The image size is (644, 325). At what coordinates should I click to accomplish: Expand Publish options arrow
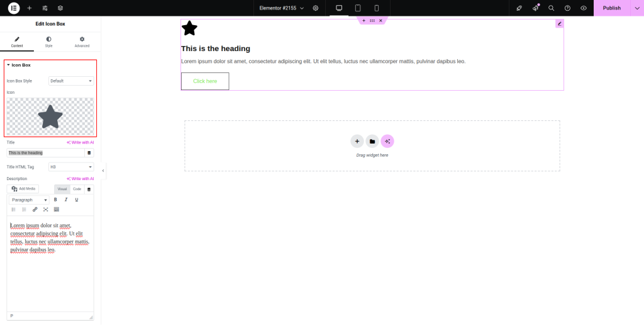tap(637, 8)
